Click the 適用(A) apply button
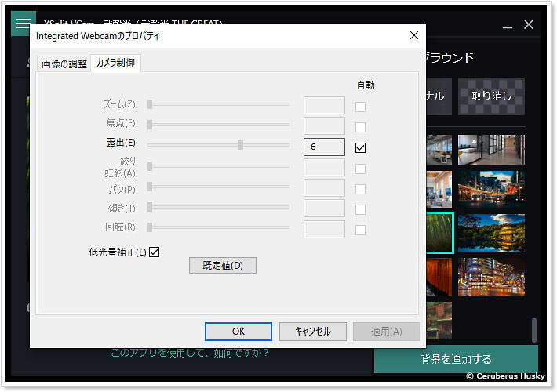The image size is (557, 392). click(387, 332)
